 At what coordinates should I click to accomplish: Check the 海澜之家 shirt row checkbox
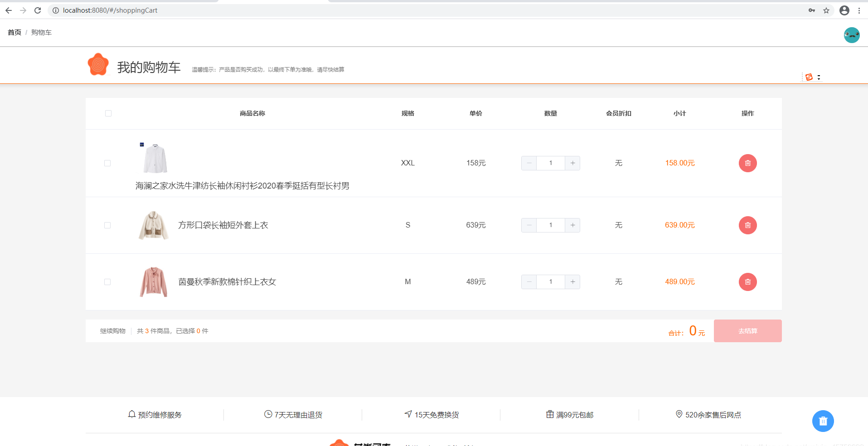tap(107, 163)
